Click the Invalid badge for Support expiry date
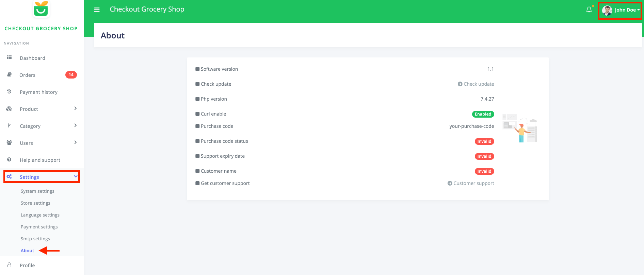 (484, 156)
